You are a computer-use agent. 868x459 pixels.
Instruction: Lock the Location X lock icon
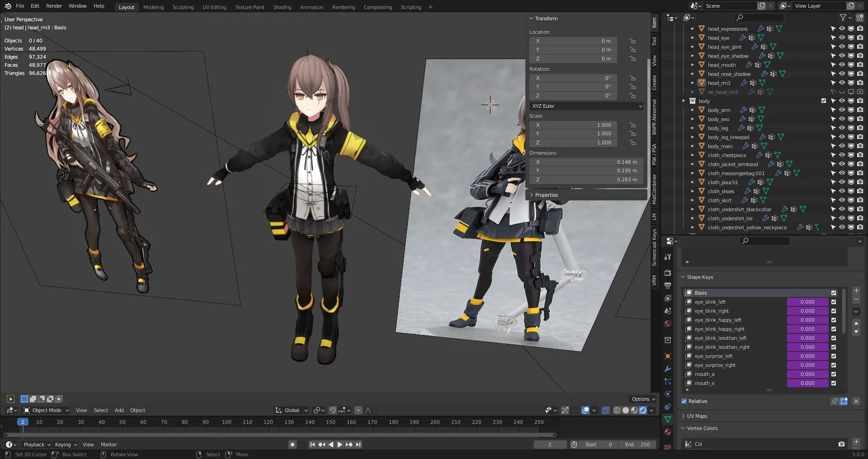pos(633,41)
